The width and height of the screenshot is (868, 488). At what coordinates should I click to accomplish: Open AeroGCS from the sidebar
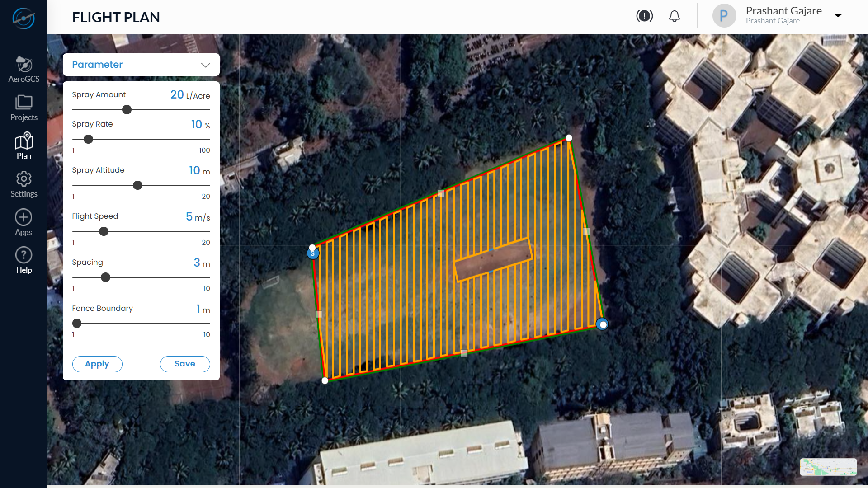[x=24, y=70]
